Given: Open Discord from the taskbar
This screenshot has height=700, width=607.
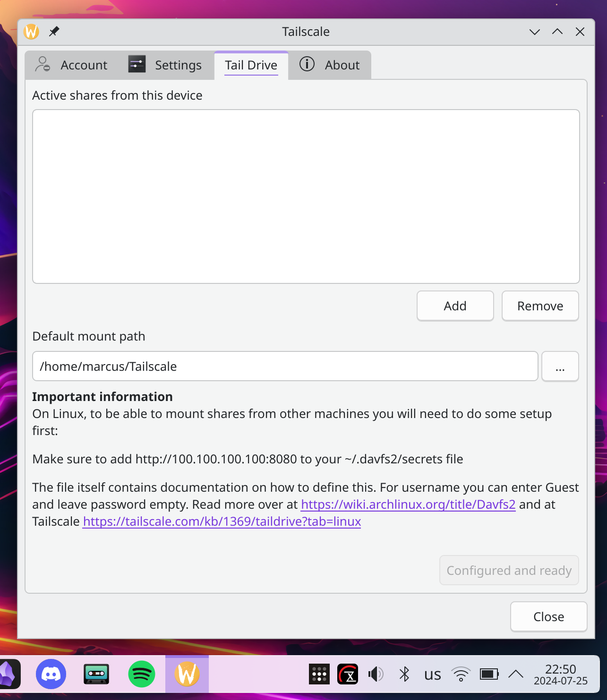Looking at the screenshot, I should pyautogui.click(x=51, y=674).
